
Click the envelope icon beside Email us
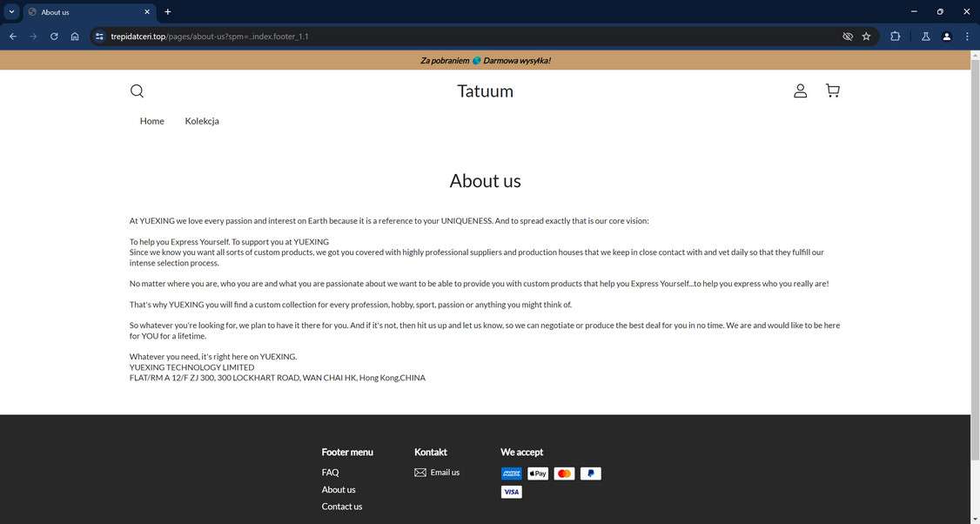(x=420, y=473)
